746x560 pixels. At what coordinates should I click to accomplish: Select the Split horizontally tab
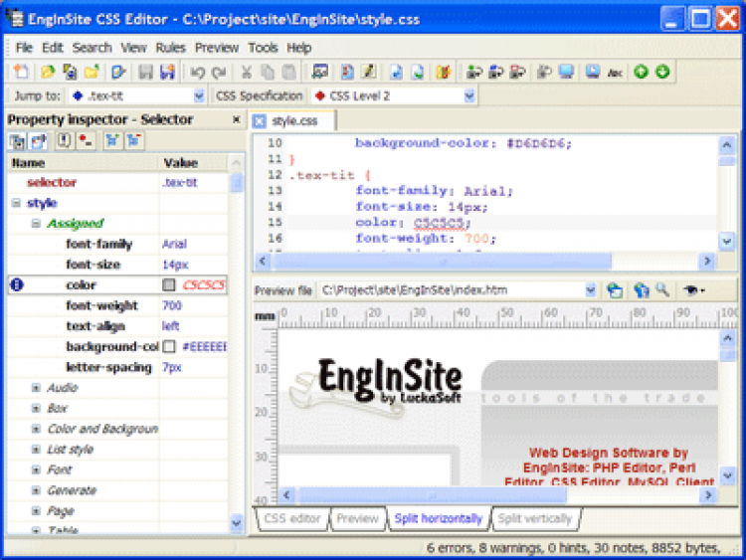click(x=439, y=518)
